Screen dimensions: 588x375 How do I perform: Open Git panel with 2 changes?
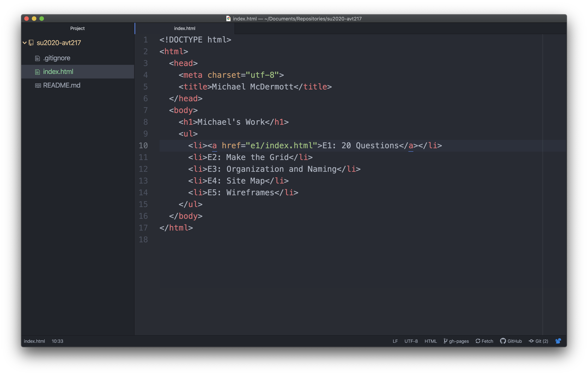(542, 341)
